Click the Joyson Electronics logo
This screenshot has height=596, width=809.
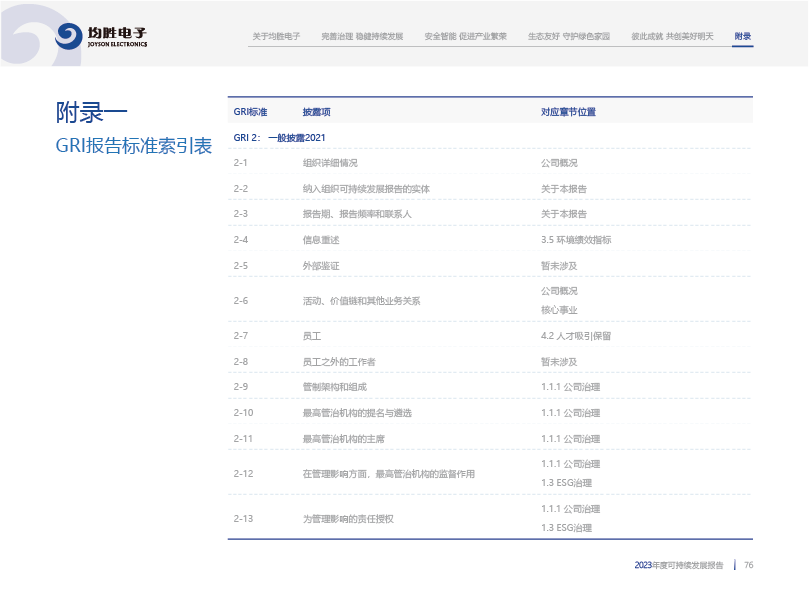click(x=101, y=36)
